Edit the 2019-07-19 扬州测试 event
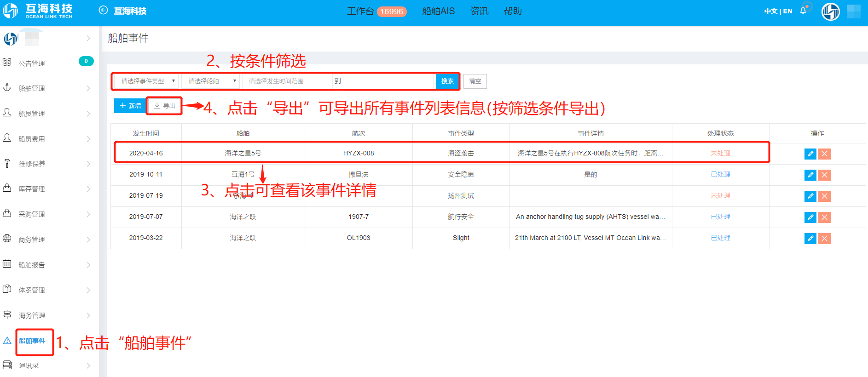 (810, 196)
